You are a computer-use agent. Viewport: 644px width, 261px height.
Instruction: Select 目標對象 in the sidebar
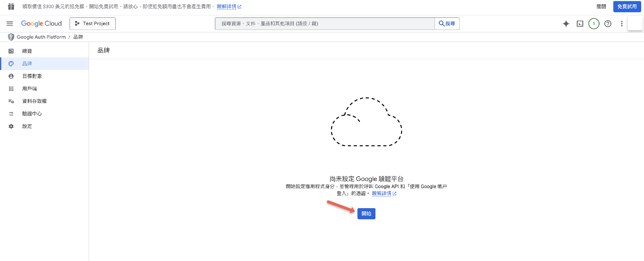tap(32, 76)
